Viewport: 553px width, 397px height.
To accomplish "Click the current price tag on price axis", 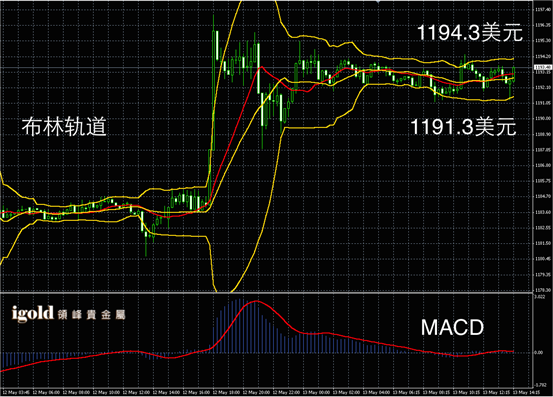I will [x=542, y=67].
